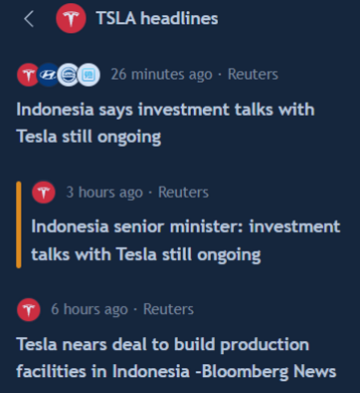
Task: Go back using the left chevron arrow
Action: tap(29, 19)
